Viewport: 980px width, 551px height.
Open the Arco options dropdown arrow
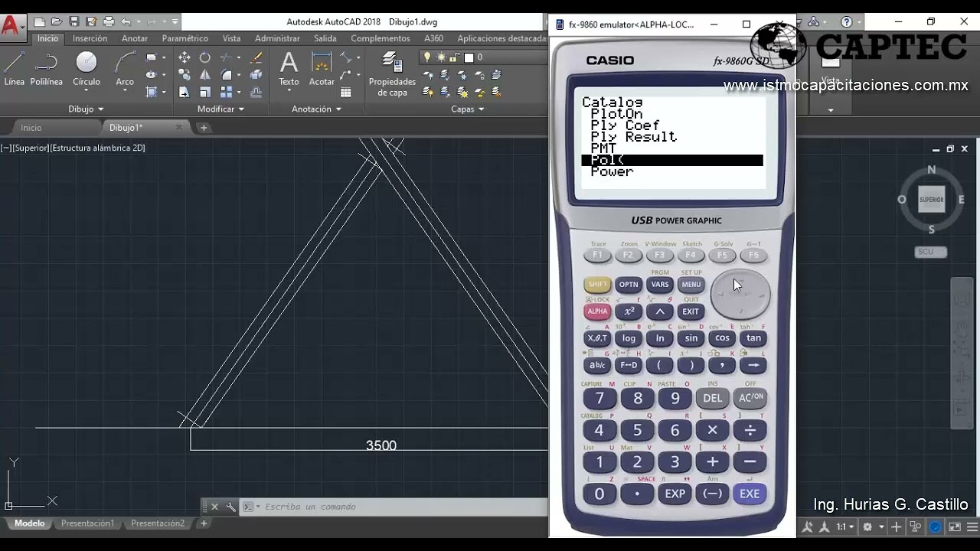tap(125, 92)
